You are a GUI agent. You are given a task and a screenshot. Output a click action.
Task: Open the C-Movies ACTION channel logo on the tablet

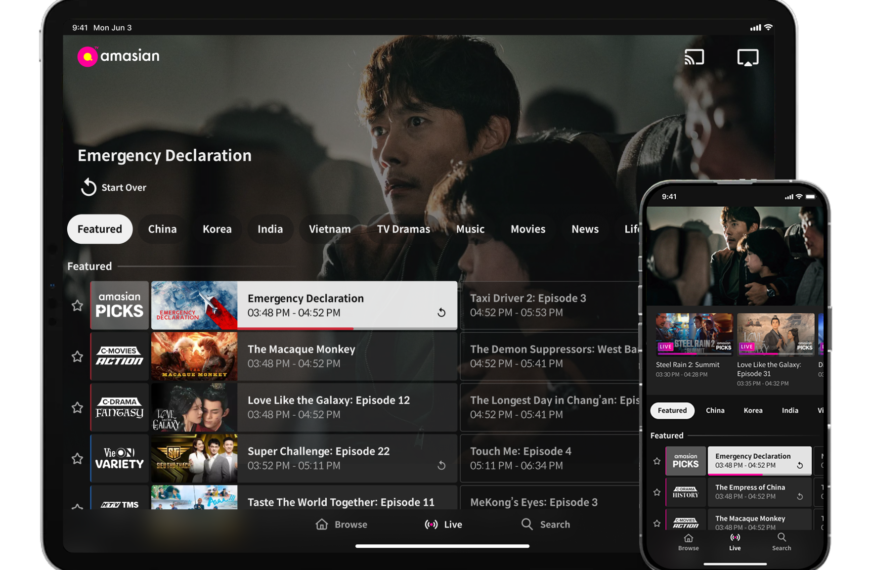tap(119, 356)
